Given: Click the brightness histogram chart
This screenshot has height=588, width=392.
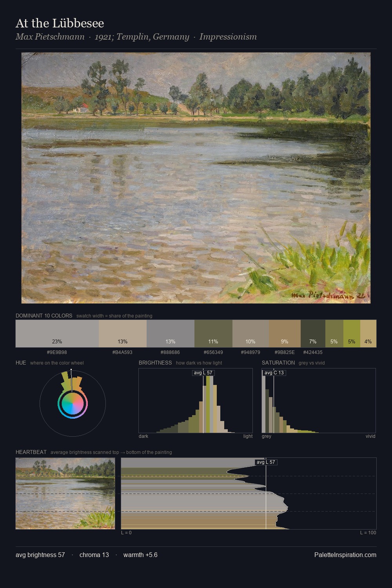Looking at the screenshot, I should click(196, 401).
